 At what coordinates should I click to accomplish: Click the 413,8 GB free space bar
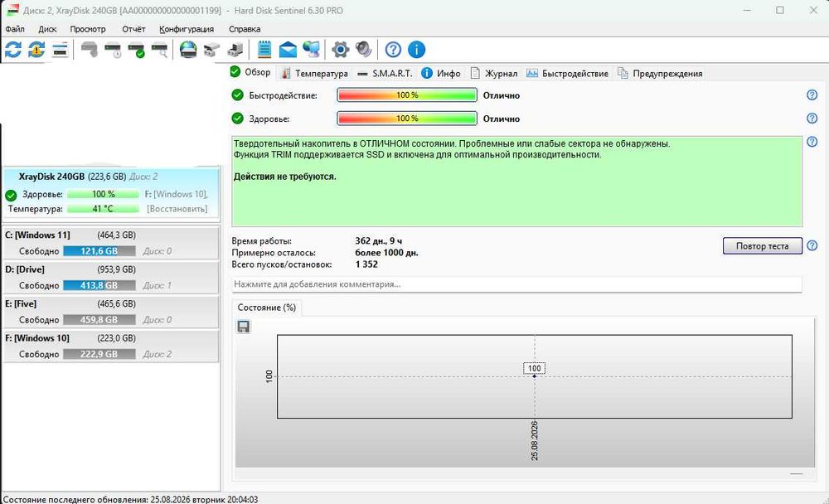click(x=99, y=286)
